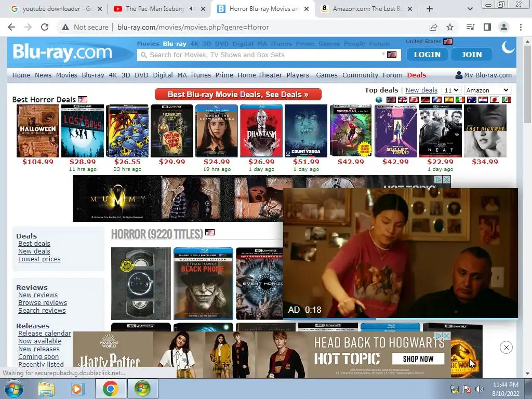Share this page via the share icon
Screen dimensions: 532x399
point(433,27)
